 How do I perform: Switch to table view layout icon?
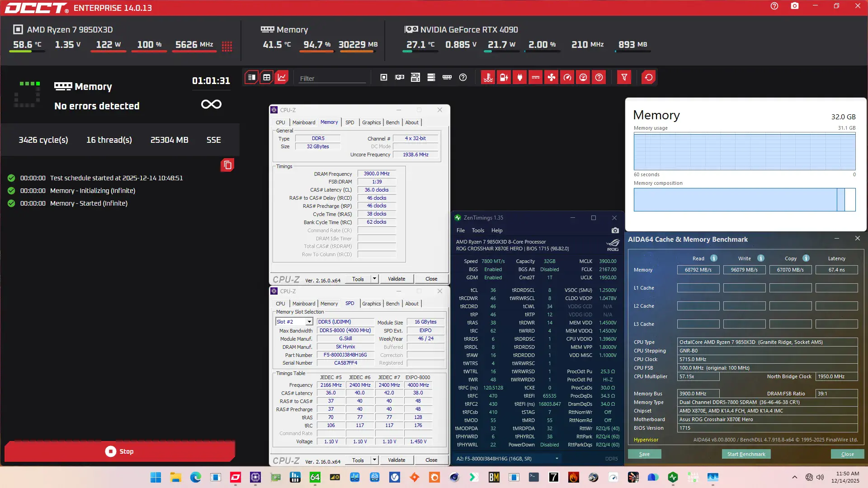coord(267,77)
